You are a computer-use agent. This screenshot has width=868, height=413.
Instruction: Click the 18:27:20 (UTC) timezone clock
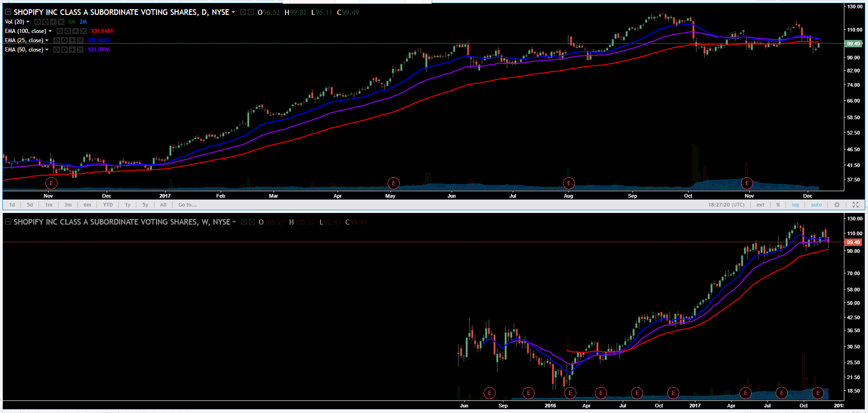point(727,205)
